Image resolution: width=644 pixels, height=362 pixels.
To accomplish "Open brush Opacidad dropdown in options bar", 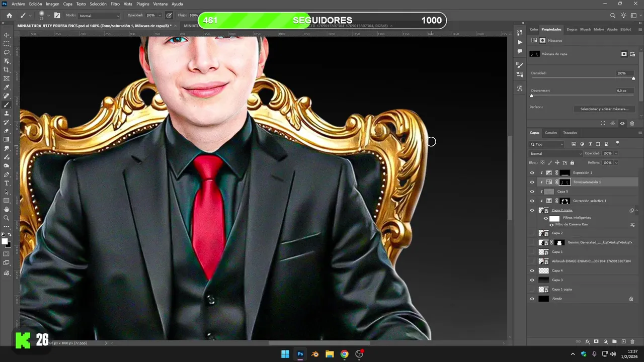I will click(x=159, y=16).
